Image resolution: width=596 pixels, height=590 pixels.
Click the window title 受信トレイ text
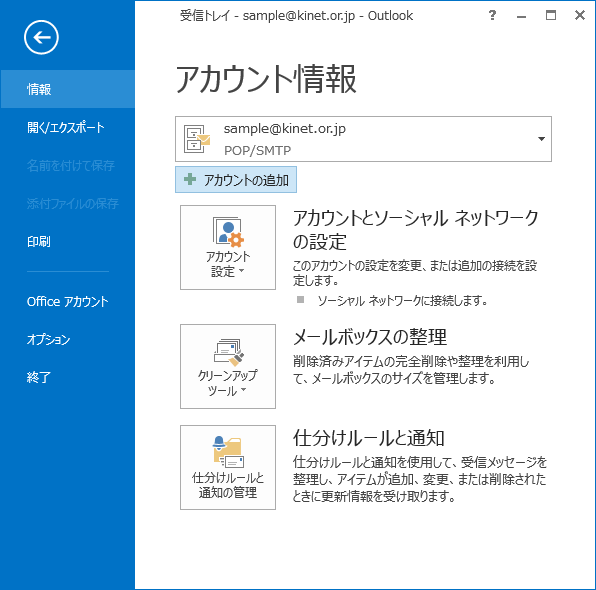pyautogui.click(x=205, y=16)
